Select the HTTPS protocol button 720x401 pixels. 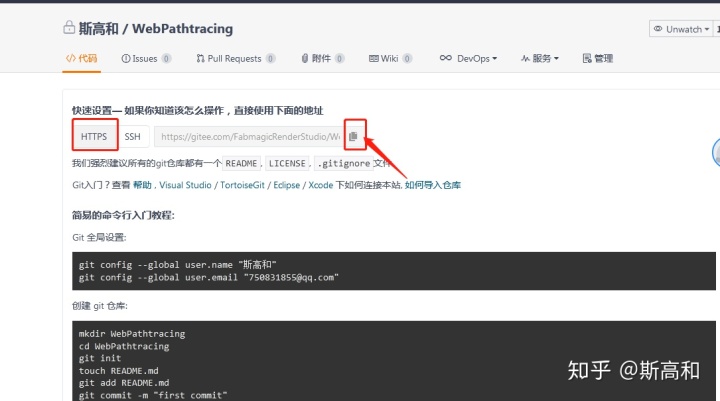pyautogui.click(x=94, y=136)
